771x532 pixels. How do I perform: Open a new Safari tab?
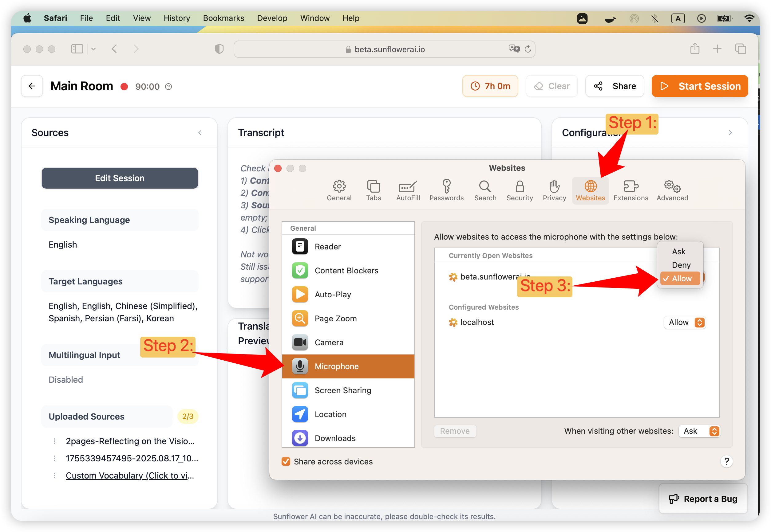click(x=717, y=49)
